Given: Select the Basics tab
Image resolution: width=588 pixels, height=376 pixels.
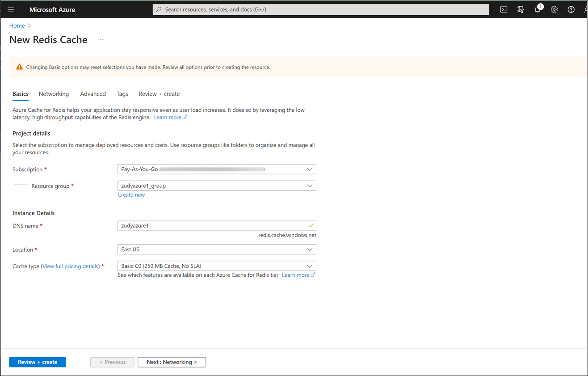Looking at the screenshot, I should coord(21,94).
